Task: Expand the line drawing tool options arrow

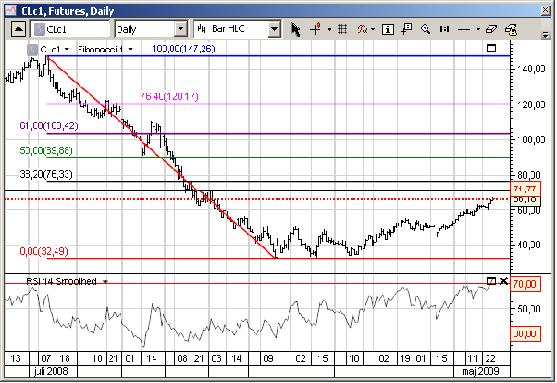Action: coord(478,29)
